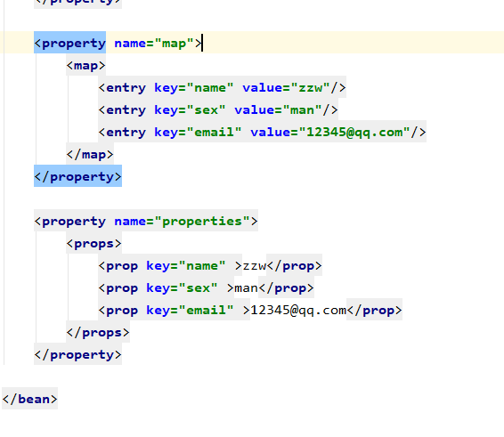Click the highlighted closing </property> tag
This screenshot has height=437, width=504.
pyautogui.click(x=77, y=176)
